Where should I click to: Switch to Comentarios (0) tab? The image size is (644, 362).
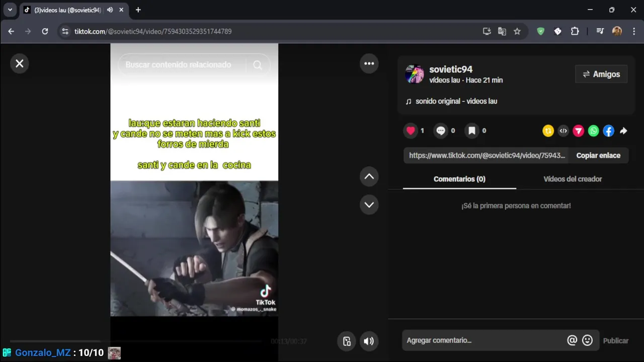click(x=459, y=179)
